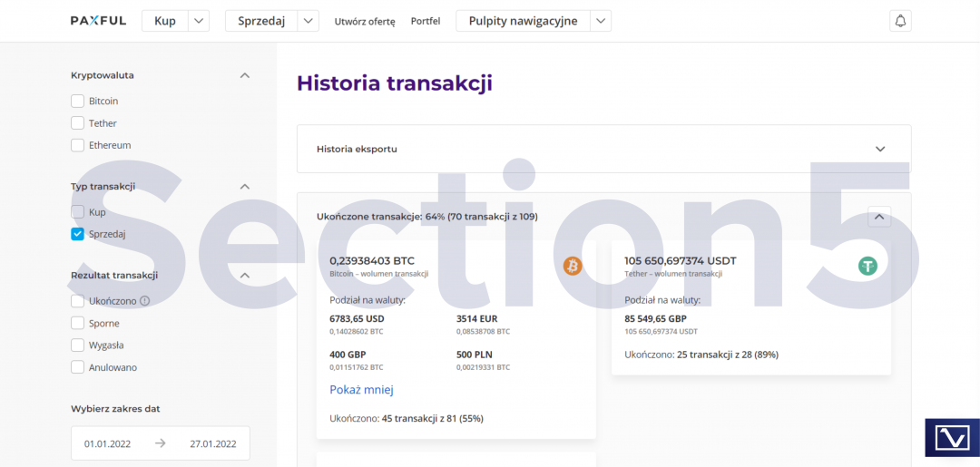Click the orange Bitcoin icon
The width and height of the screenshot is (980, 467).
click(573, 266)
